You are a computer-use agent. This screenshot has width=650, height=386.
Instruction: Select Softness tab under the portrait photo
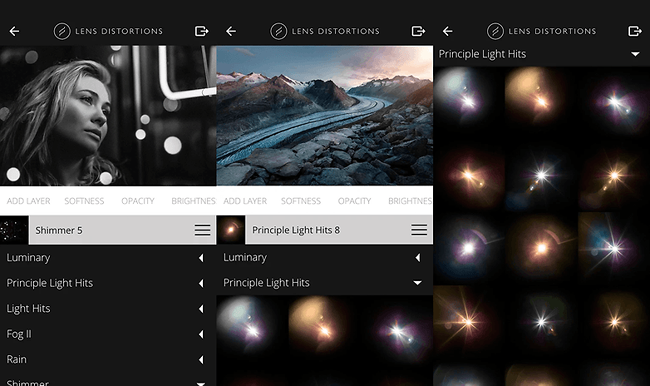84,201
